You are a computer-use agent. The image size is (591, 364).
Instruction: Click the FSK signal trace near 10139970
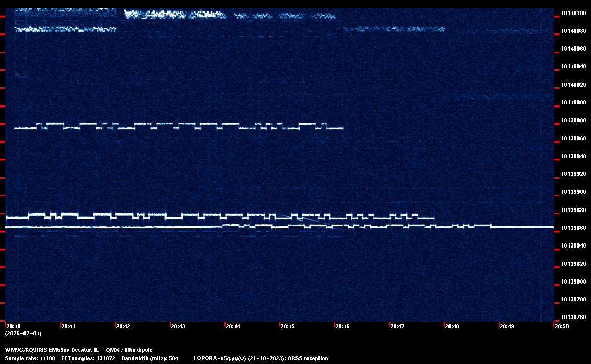178,126
